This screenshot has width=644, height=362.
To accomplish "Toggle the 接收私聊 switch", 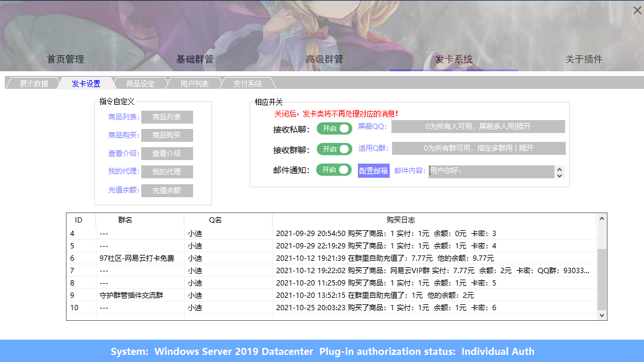I will click(x=334, y=128).
